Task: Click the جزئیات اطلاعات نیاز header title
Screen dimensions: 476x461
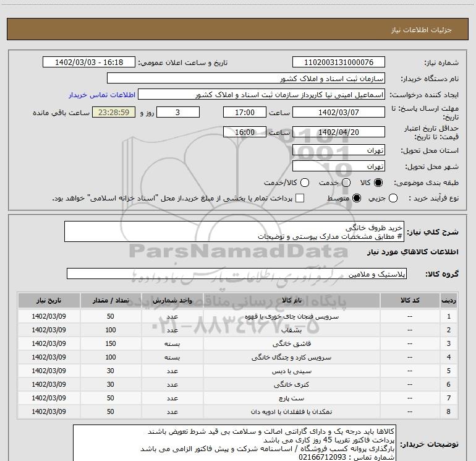Action: coord(422,30)
